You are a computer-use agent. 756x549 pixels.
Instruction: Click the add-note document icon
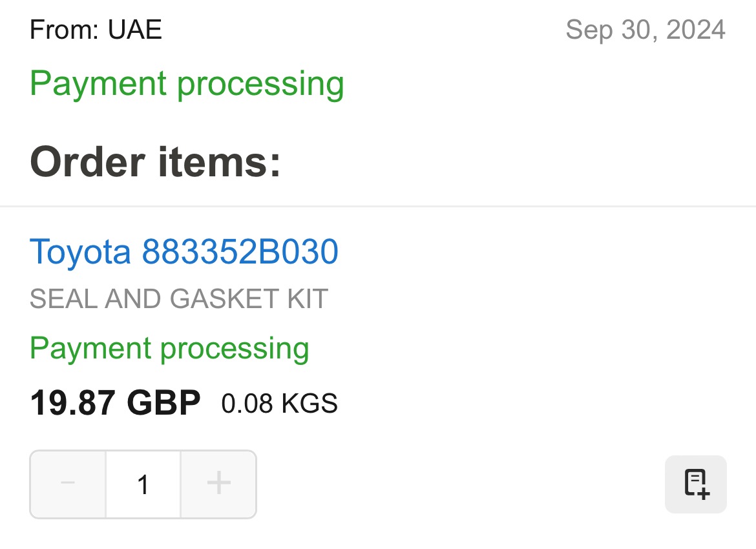point(696,484)
